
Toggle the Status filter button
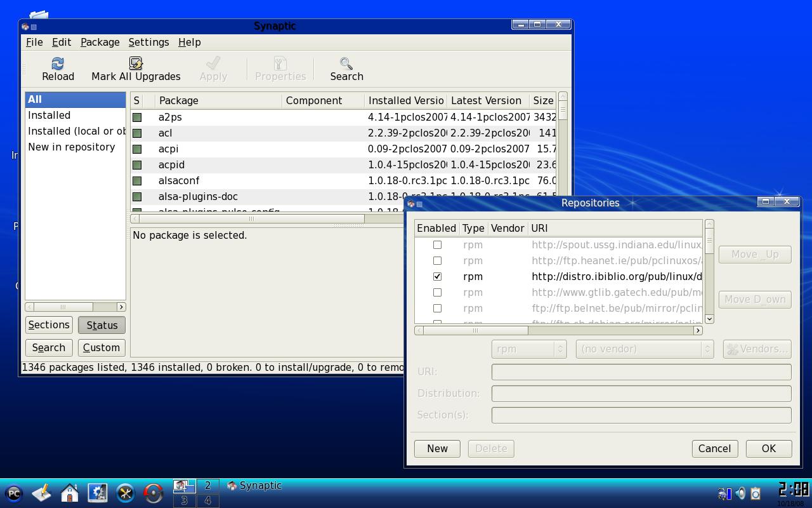(x=101, y=325)
